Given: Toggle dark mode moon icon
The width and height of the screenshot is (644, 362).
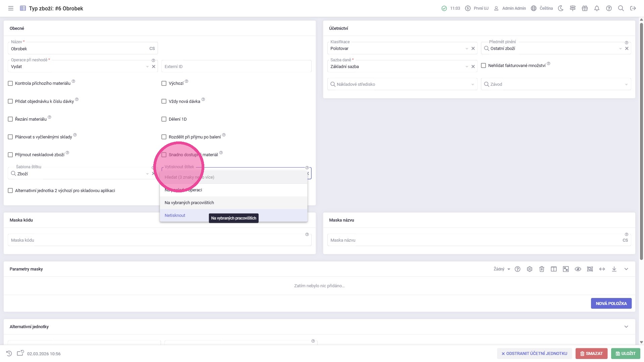Looking at the screenshot, I should coord(560,8).
